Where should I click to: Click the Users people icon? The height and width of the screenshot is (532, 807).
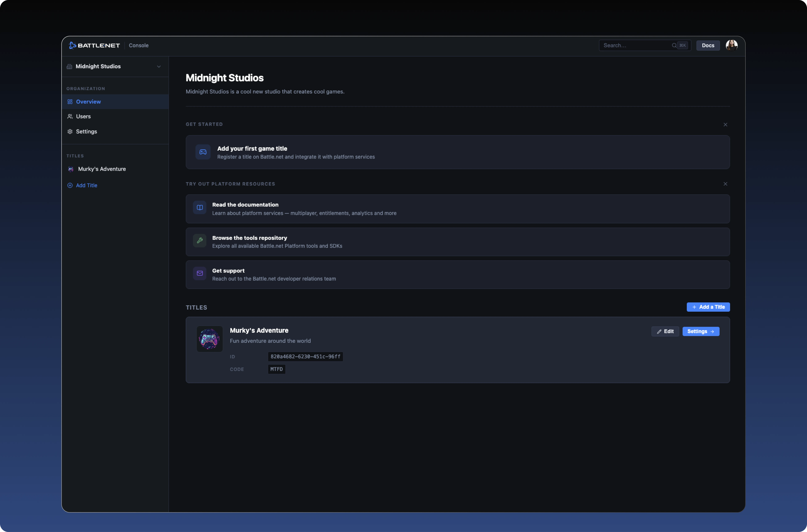point(70,116)
